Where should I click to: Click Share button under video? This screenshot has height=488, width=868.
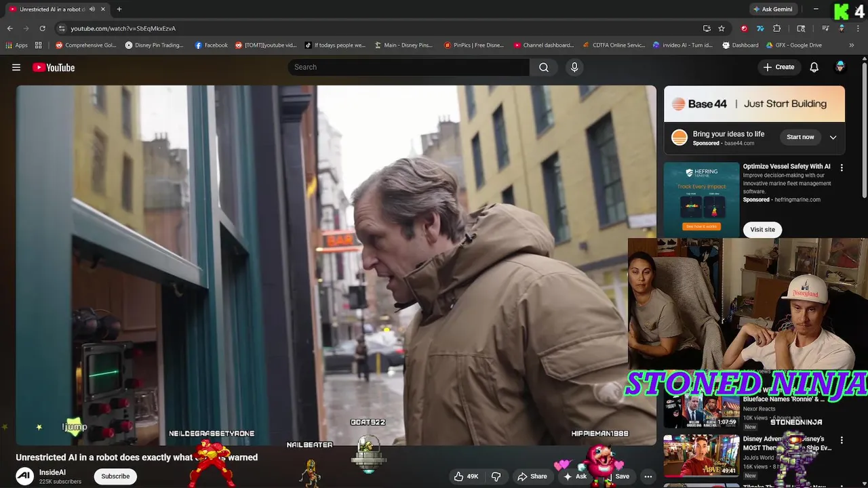coord(532,476)
